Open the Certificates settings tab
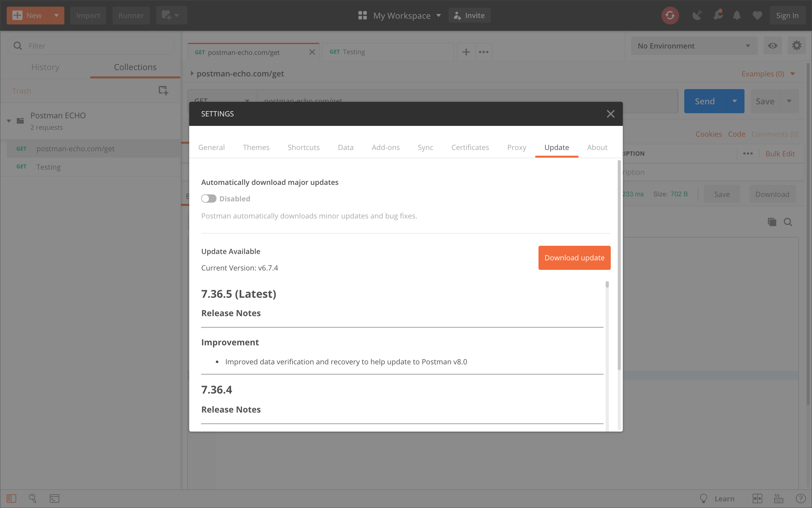The image size is (812, 508). pos(470,147)
